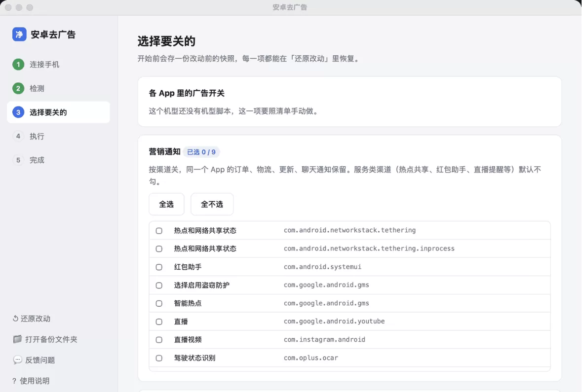Click the 全选 button
Image resolution: width=582 pixels, height=392 pixels.
(166, 204)
